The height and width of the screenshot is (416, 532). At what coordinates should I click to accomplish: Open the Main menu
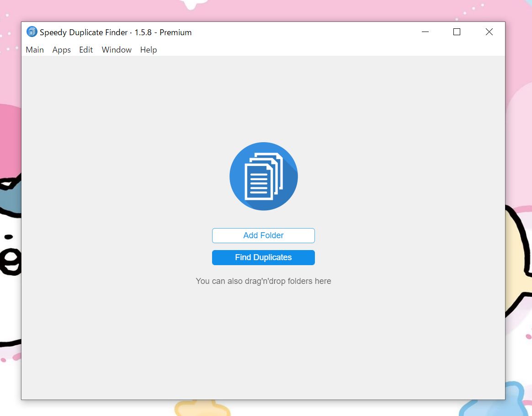point(35,50)
